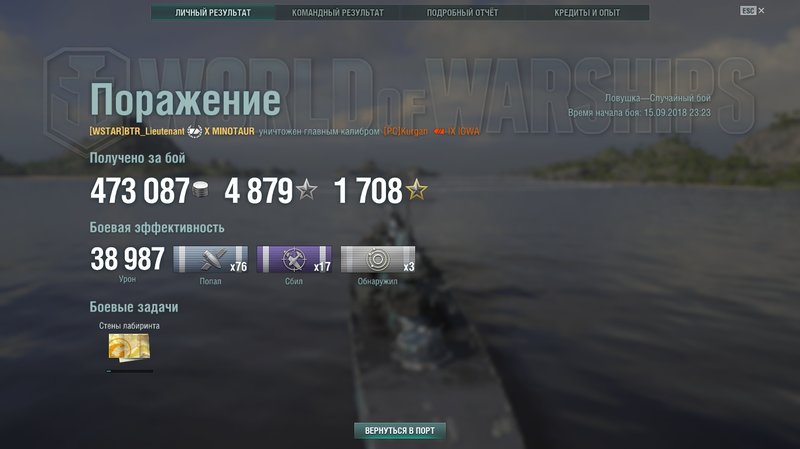
Task: Switch to Подробный отчёт tab
Action: [x=462, y=13]
